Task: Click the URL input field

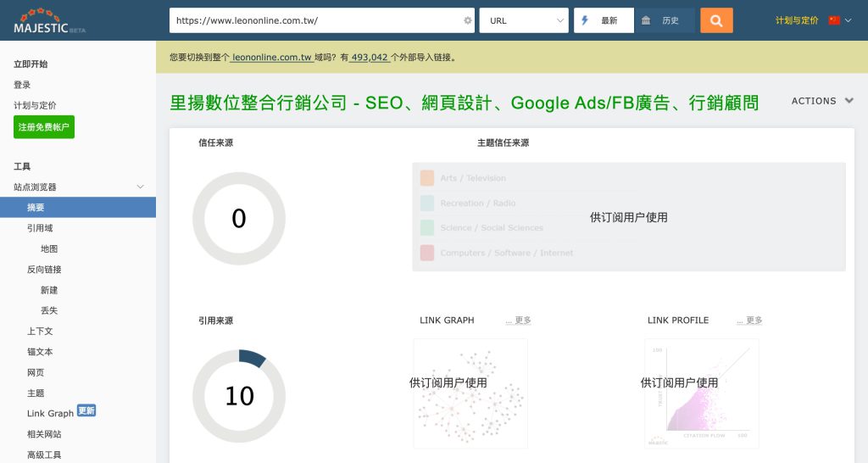Action: [314, 20]
